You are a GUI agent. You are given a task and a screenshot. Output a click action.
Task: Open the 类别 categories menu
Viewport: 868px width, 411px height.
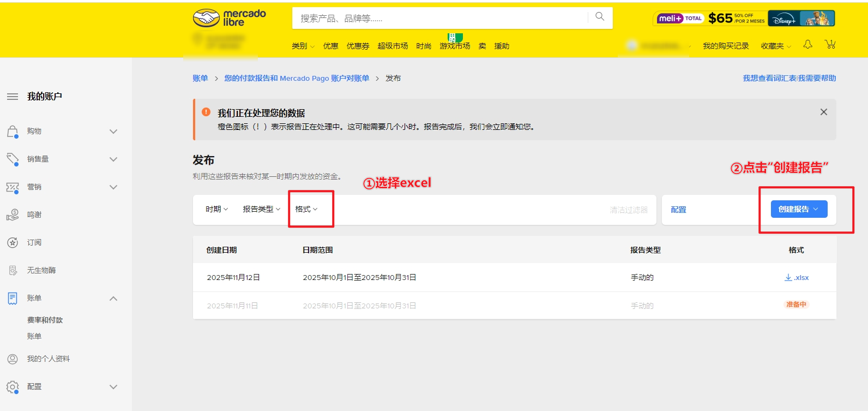[303, 46]
